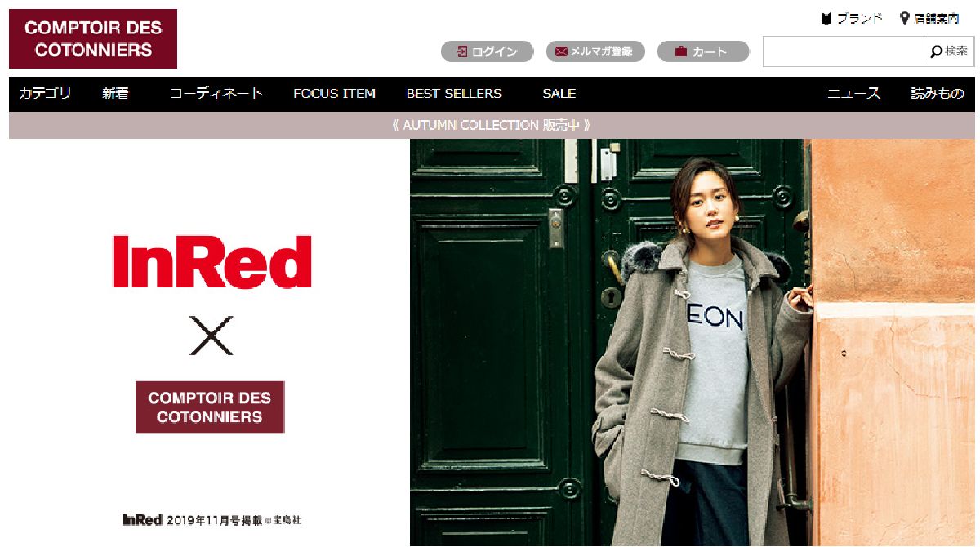980x547 pixels.
Task: Click the magnifying glass search icon
Action: point(937,51)
